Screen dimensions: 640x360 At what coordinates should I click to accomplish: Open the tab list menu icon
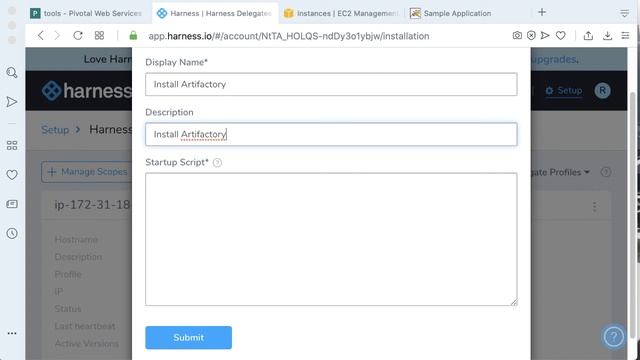tap(624, 13)
